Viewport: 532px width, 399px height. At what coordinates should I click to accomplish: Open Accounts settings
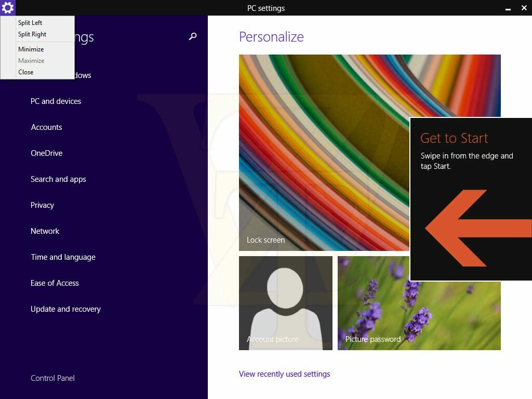(46, 127)
